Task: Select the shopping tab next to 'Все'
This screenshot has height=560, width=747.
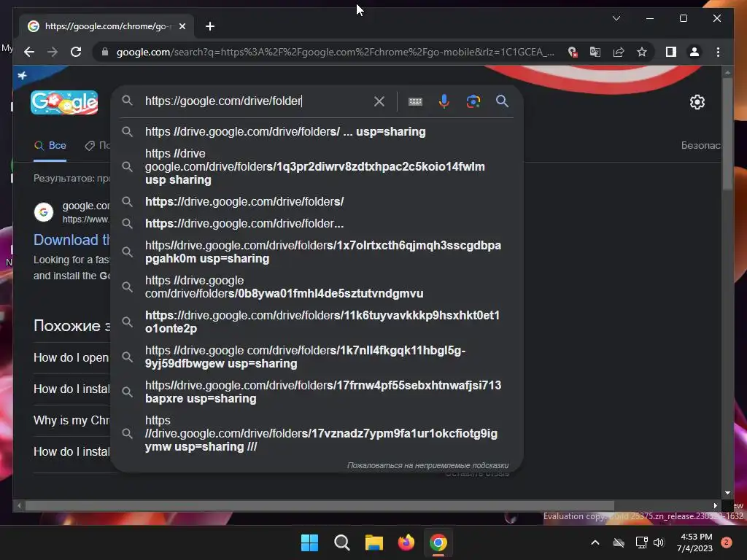Action: 97,146
